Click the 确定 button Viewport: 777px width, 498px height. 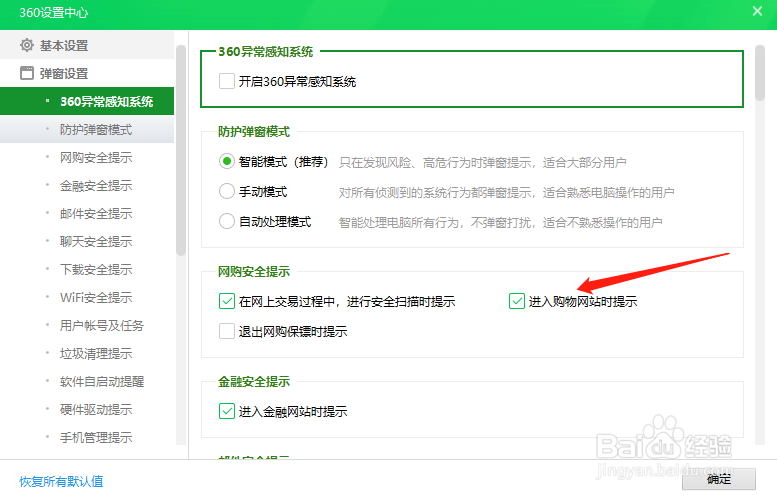719,479
